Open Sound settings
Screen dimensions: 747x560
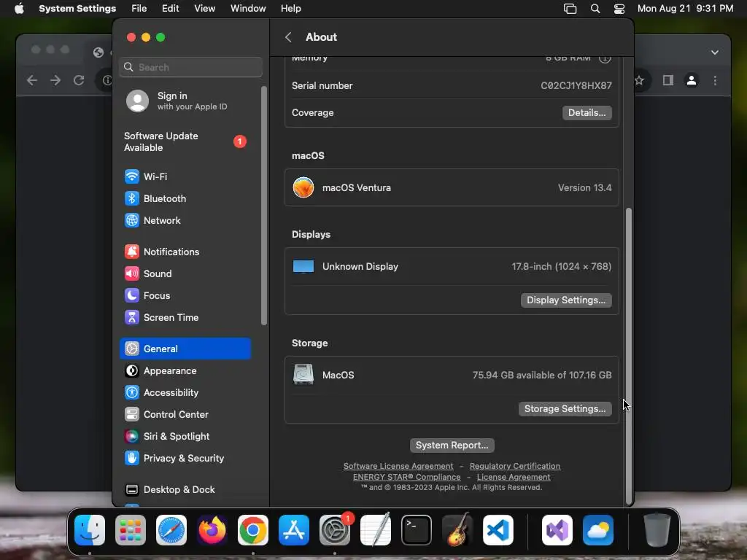point(185,274)
